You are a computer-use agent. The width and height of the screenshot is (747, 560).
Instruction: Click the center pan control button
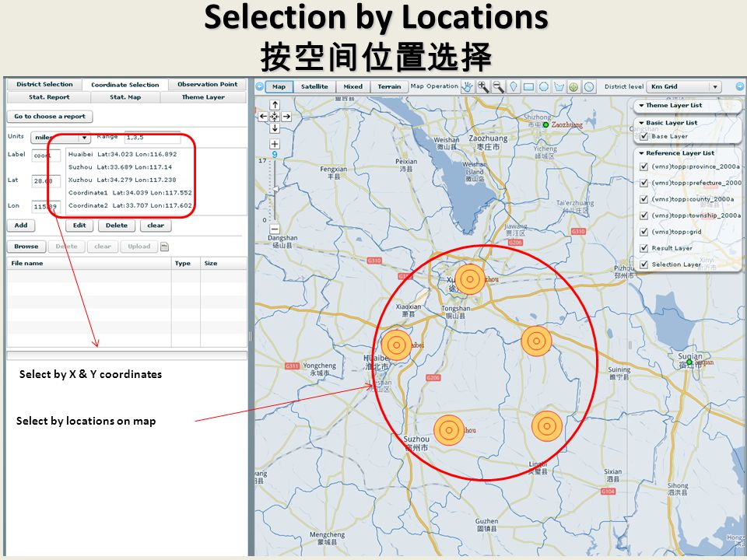point(275,117)
